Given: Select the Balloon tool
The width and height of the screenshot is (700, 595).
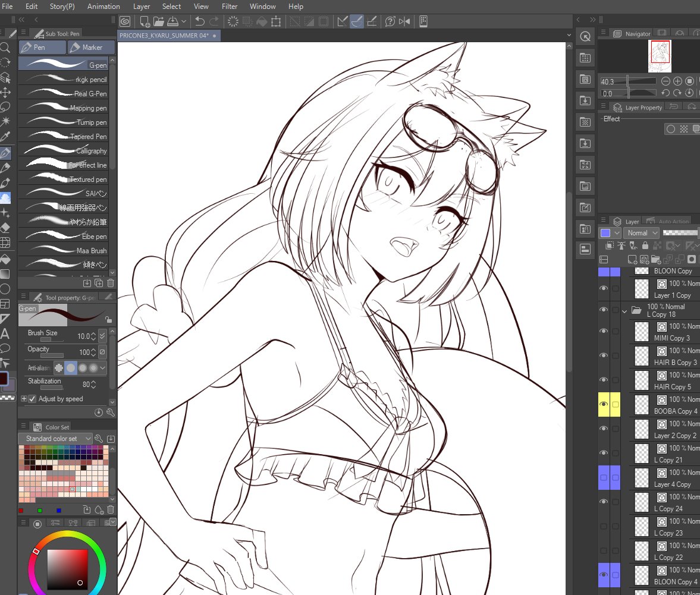Looking at the screenshot, I should tap(5, 348).
